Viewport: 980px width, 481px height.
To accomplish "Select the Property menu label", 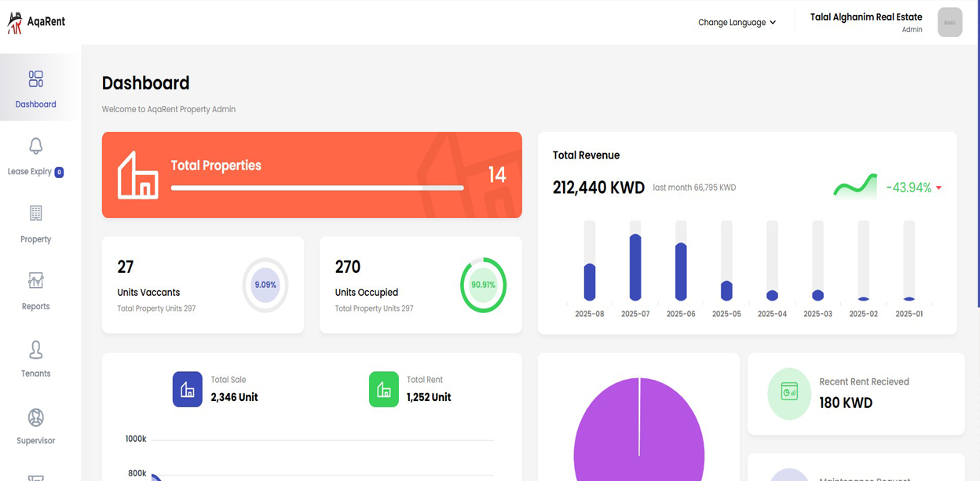I will [x=35, y=239].
